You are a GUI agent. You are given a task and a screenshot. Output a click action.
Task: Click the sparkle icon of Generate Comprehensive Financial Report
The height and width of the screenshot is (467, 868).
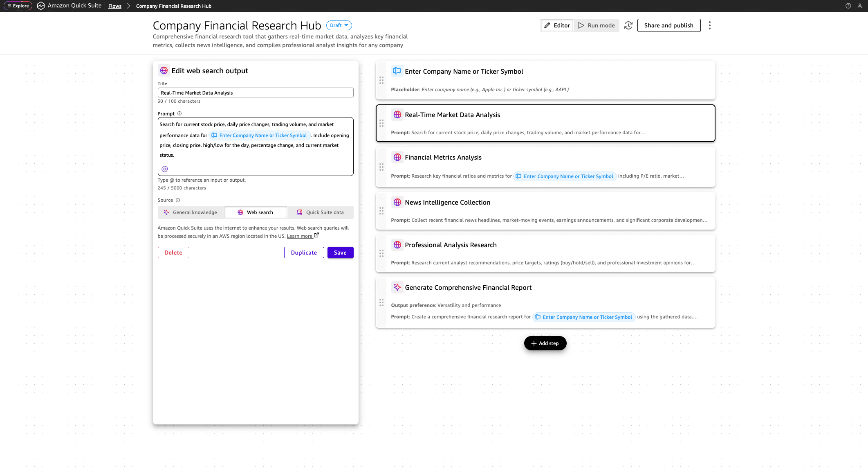point(397,287)
